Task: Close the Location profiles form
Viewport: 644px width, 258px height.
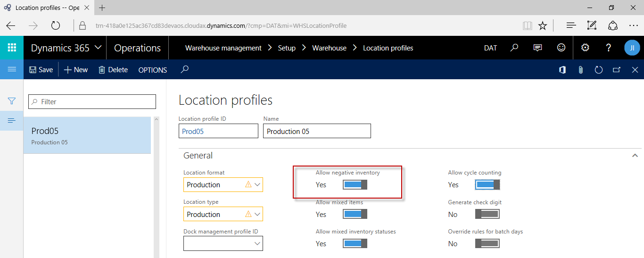Action: [x=635, y=70]
